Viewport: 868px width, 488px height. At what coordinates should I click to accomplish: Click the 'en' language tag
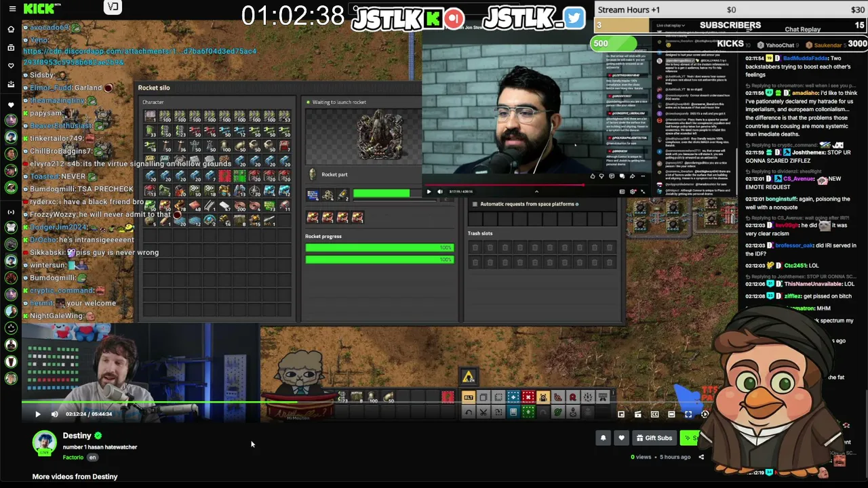(x=92, y=457)
